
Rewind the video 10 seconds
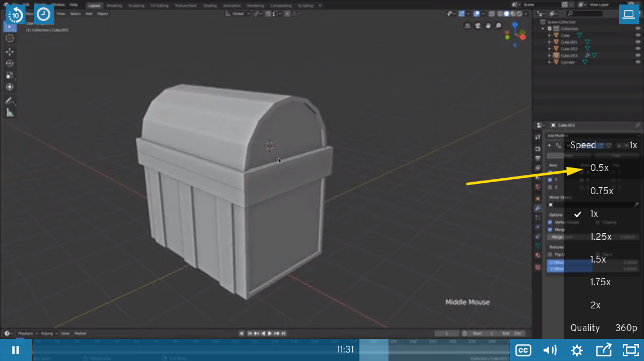tap(15, 15)
